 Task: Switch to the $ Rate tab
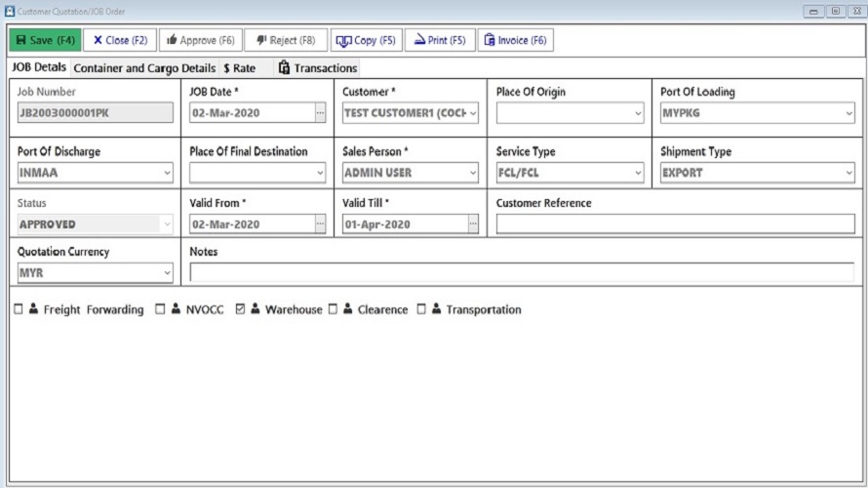click(240, 68)
